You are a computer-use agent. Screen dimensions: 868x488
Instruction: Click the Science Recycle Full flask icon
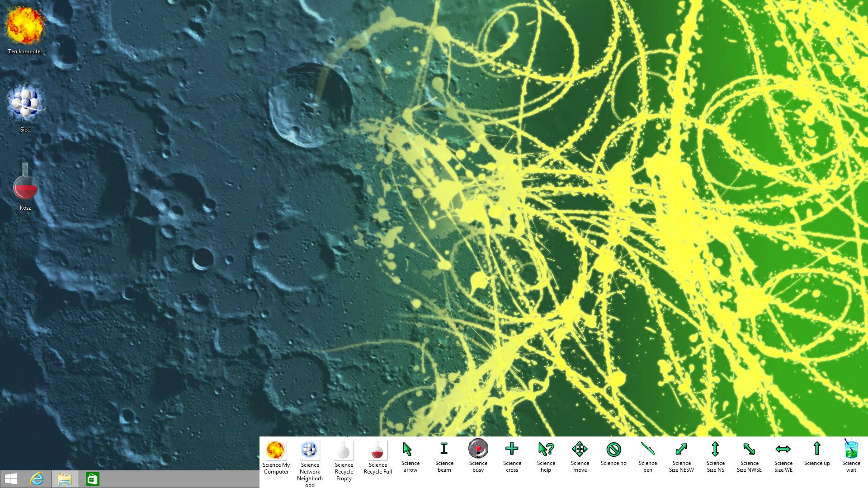pyautogui.click(x=377, y=450)
